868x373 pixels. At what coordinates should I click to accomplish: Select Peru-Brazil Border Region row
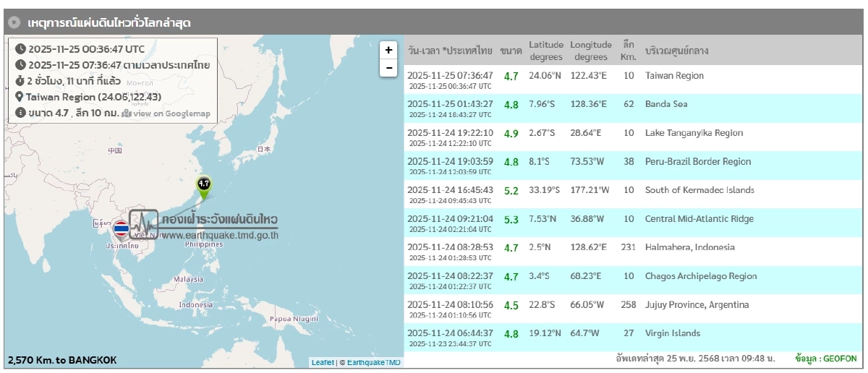pyautogui.click(x=633, y=166)
